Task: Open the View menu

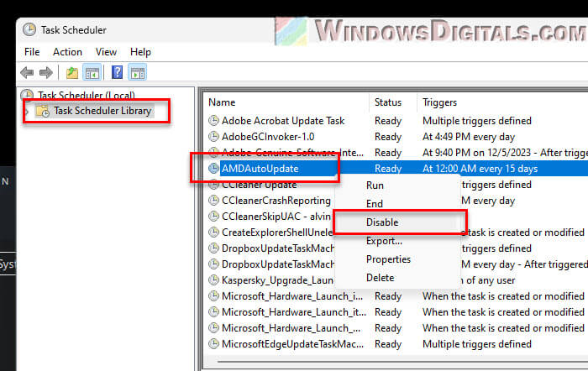Action: (106, 52)
